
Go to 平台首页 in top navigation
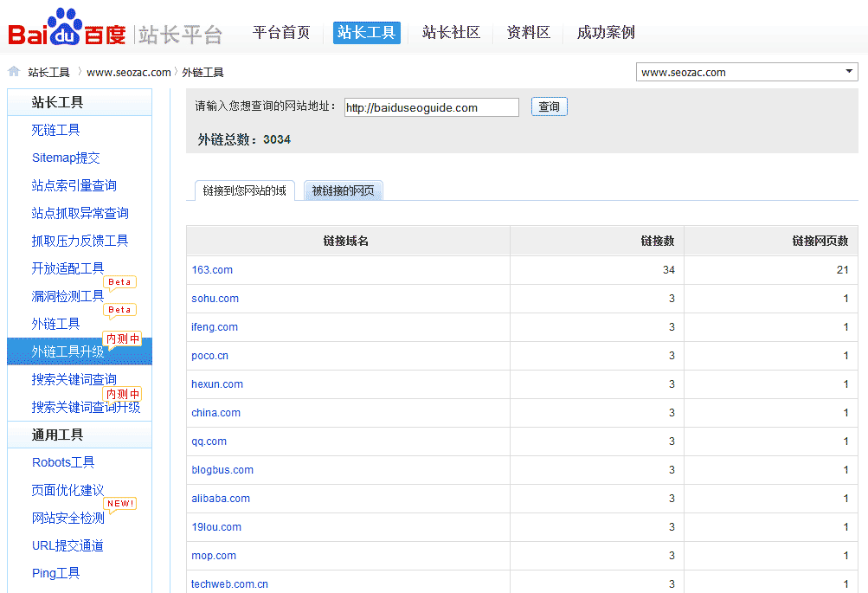point(281,33)
